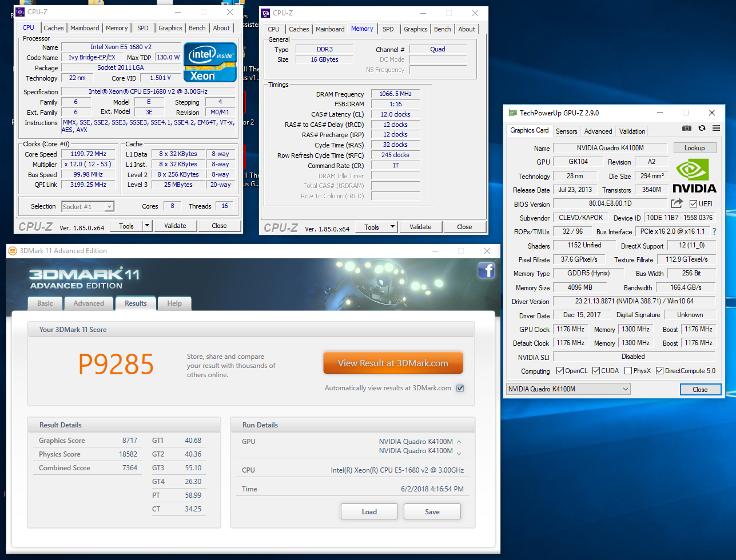
Task: Click the Core Speed value 1199.72 MHz
Action: click(89, 154)
